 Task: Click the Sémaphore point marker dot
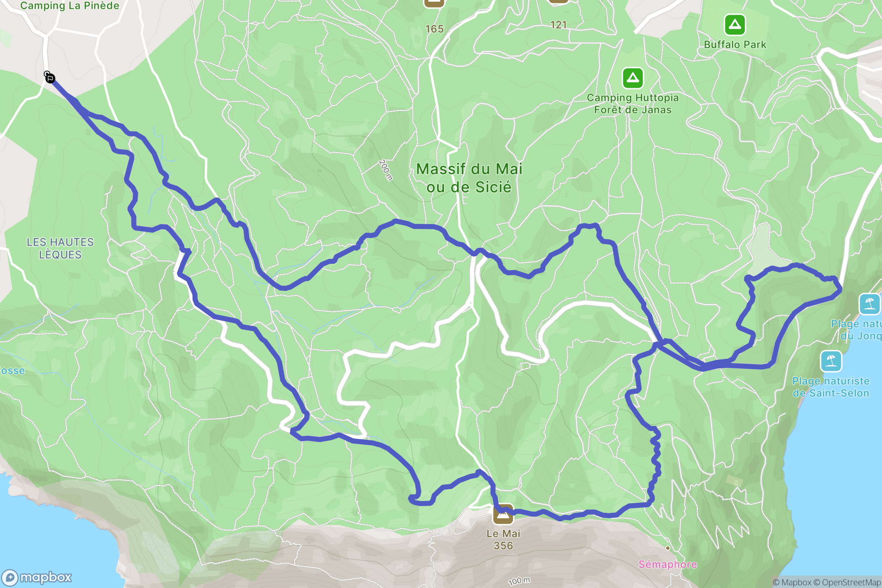667,548
